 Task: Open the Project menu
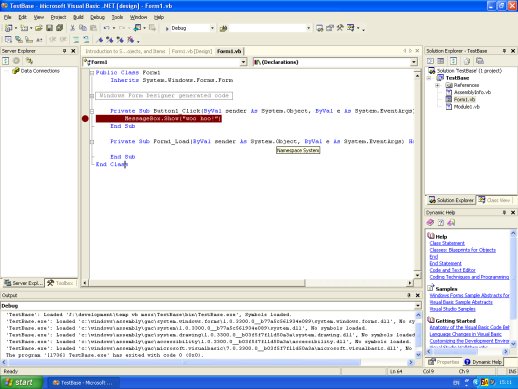point(58,17)
